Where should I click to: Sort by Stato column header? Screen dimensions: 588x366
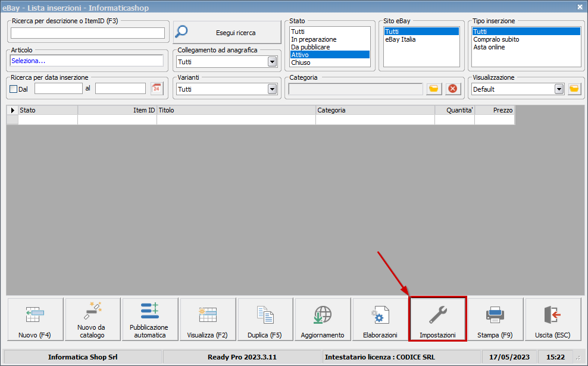coord(48,110)
